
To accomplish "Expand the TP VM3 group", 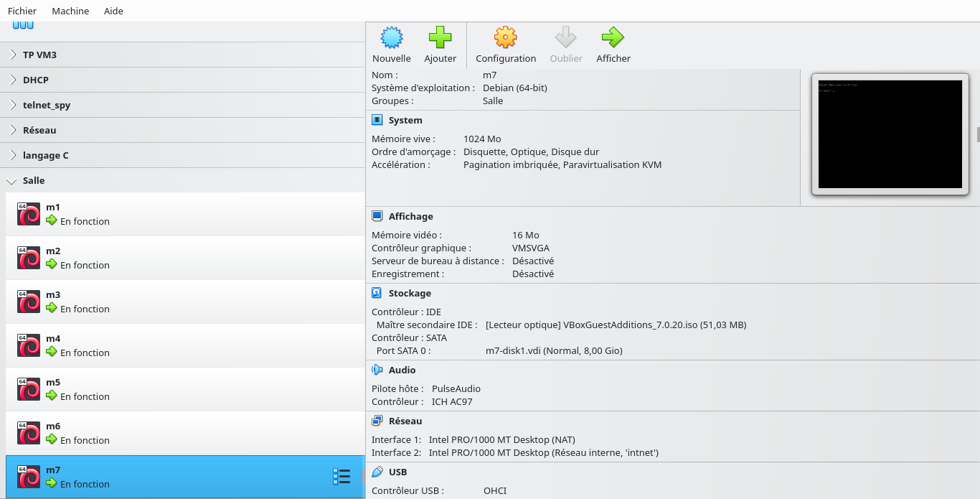I will 13,55.
